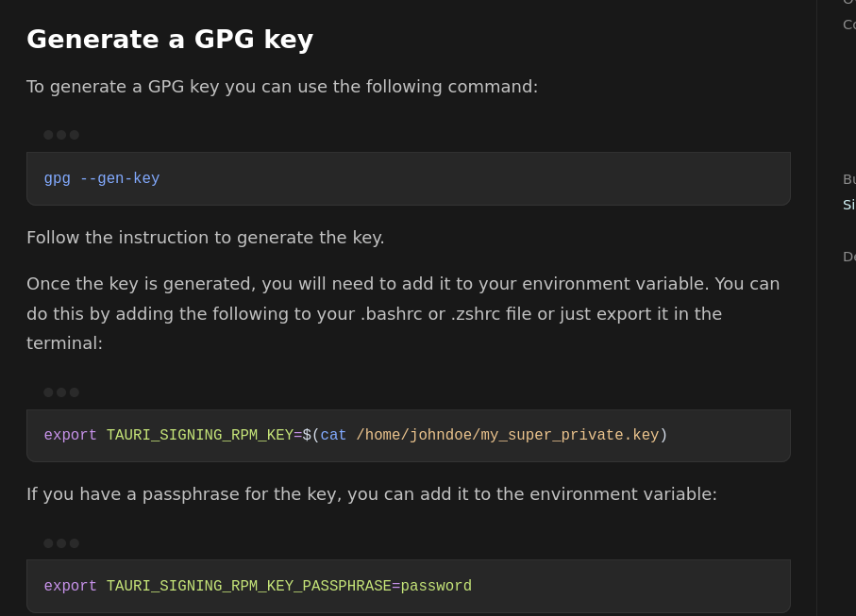Click the TAURI_SIGNING_RPM_KEY_PASSPHRASE variable name
Viewport: 856px width, 616px height.
tap(248, 587)
